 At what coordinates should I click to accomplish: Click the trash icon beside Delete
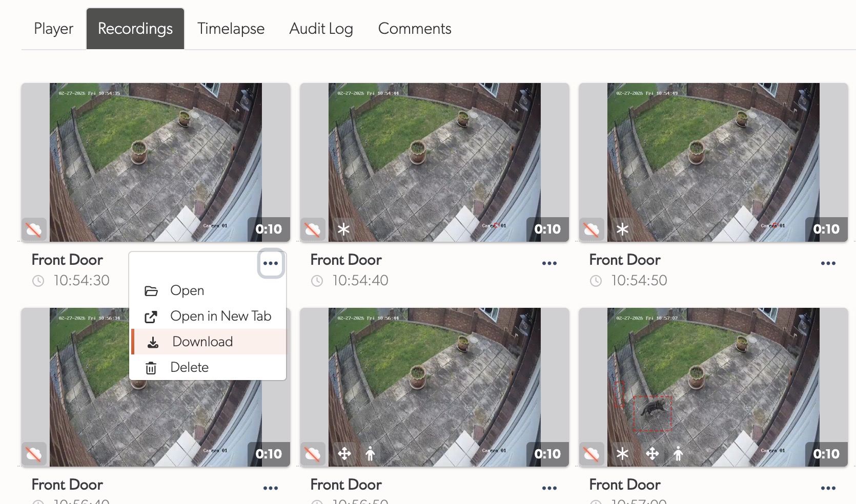[x=152, y=367]
